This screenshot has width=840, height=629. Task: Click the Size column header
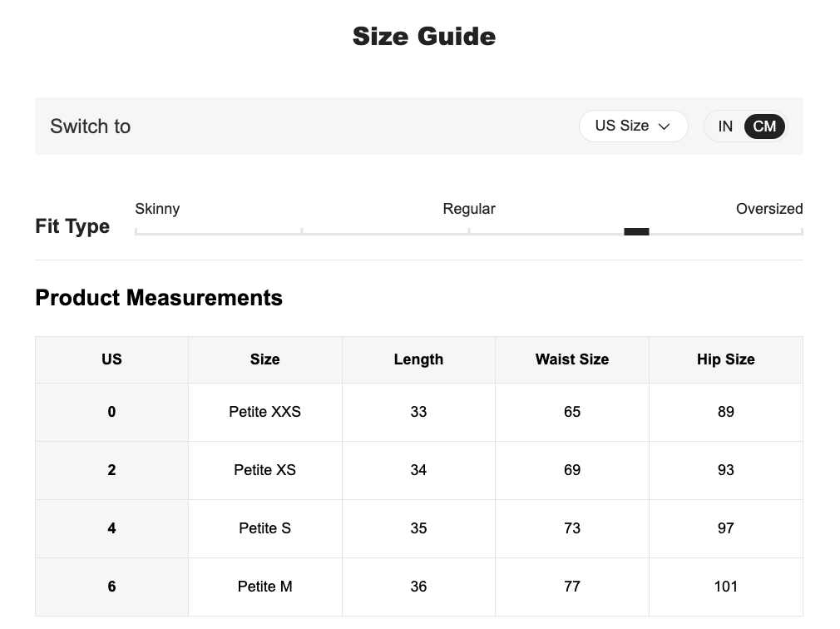tap(264, 359)
